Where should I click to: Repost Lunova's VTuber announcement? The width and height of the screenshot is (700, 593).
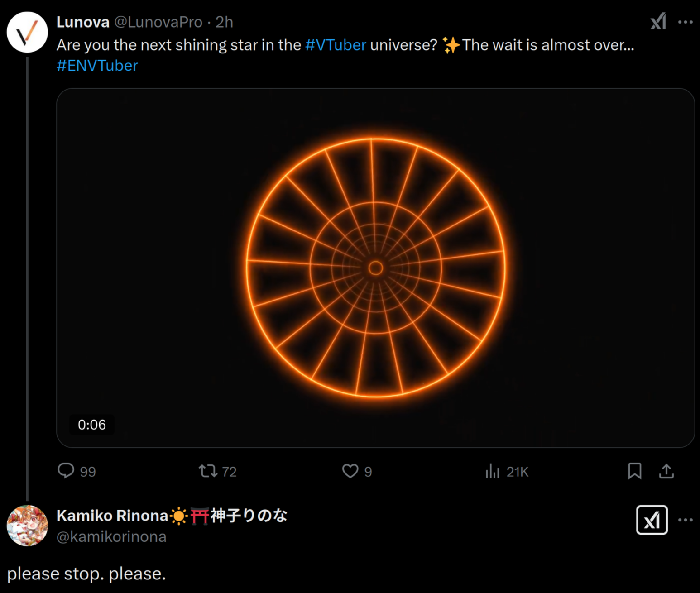[x=208, y=471]
